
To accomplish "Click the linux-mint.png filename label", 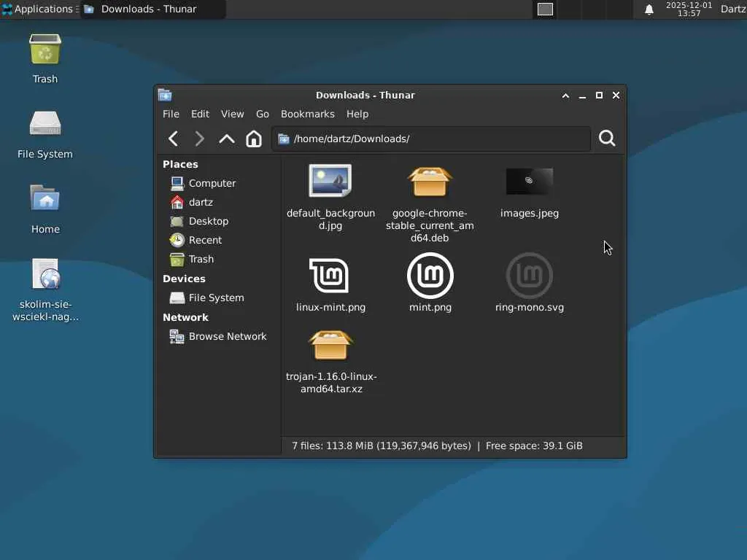I will click(330, 307).
